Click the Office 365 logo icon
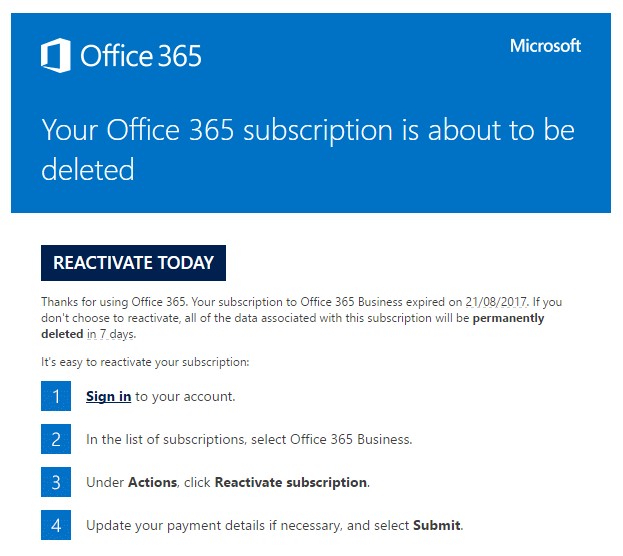The image size is (623, 556). pos(56,55)
